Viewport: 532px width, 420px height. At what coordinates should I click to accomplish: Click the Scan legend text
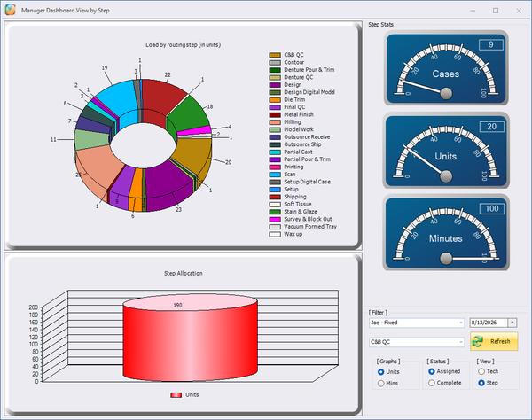[289, 175]
